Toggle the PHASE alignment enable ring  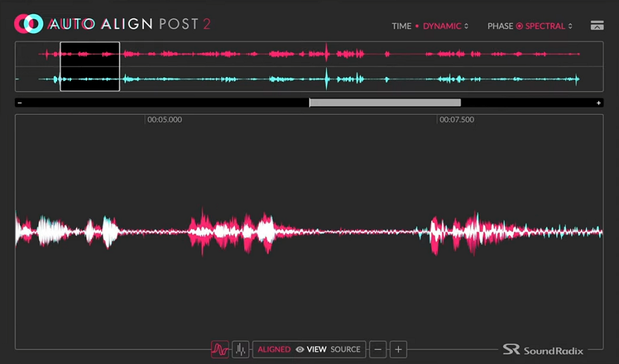[519, 26]
